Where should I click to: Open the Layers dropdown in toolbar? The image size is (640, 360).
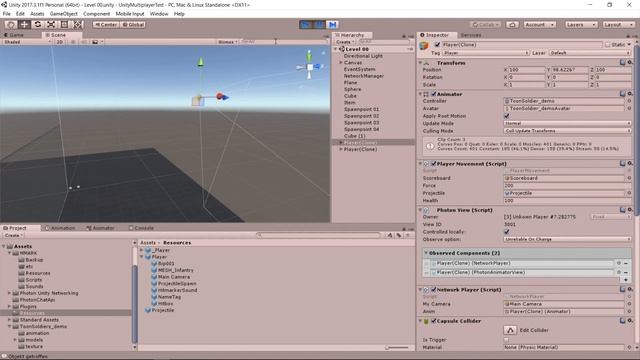tap(581, 24)
